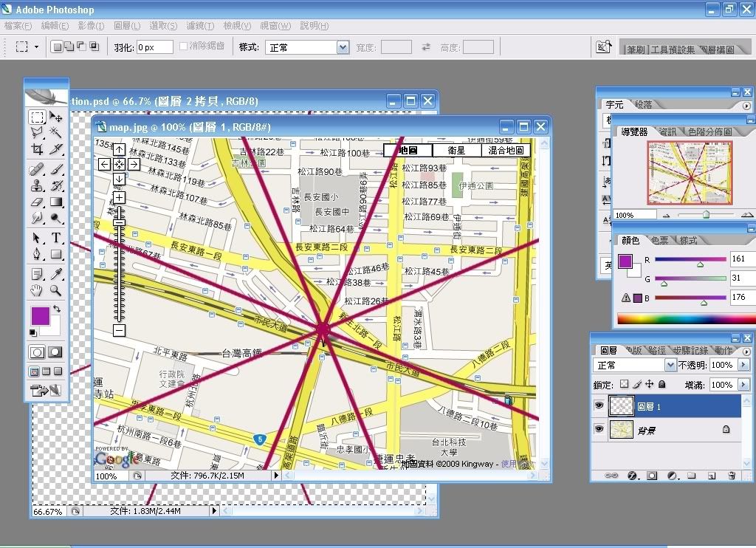The image size is (756, 548).
Task: Select the Brush tool
Action: coord(56,169)
